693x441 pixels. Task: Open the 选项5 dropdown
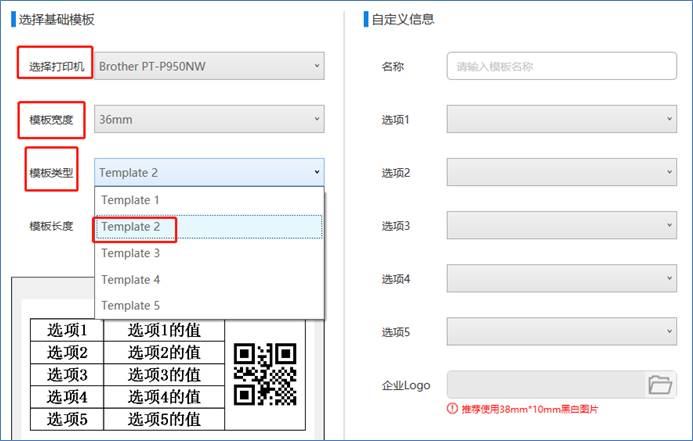click(x=562, y=331)
